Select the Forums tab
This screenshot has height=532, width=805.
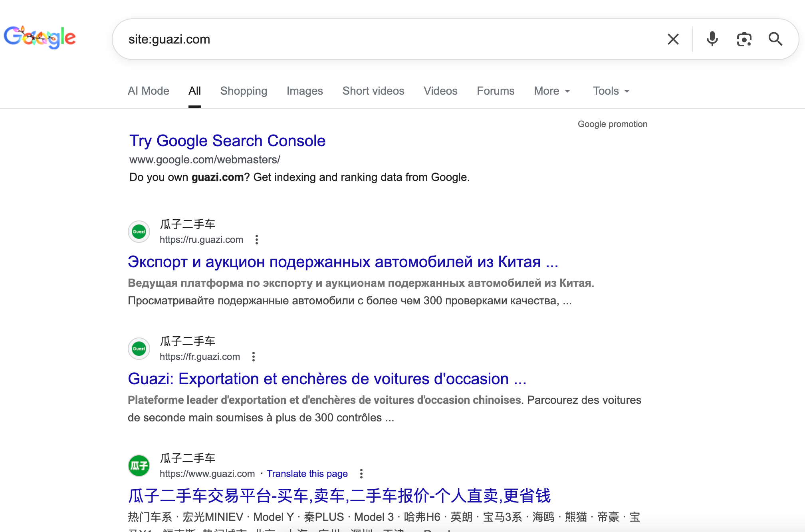495,91
